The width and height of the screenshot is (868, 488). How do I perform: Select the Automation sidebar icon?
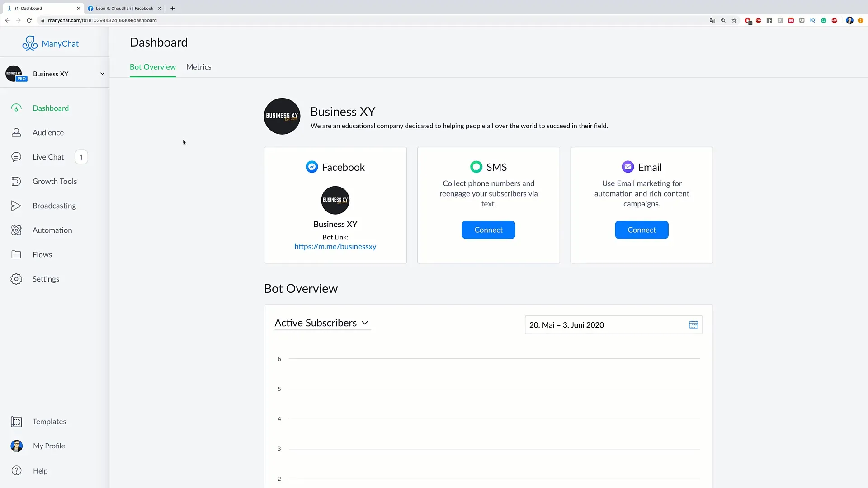[x=16, y=230]
